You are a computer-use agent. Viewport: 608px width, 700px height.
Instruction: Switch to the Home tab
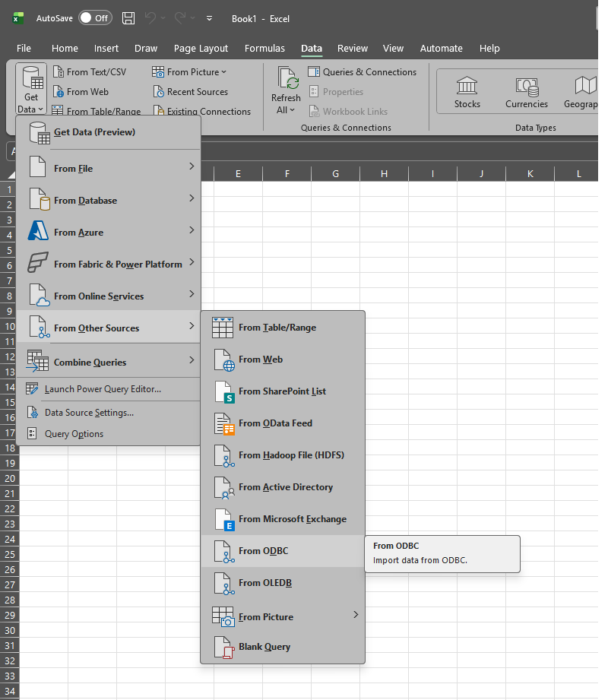click(65, 48)
